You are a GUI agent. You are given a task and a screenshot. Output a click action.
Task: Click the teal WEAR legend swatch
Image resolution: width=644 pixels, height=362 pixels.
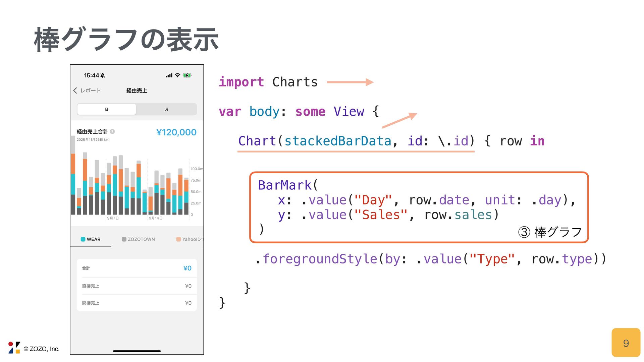[83, 239]
